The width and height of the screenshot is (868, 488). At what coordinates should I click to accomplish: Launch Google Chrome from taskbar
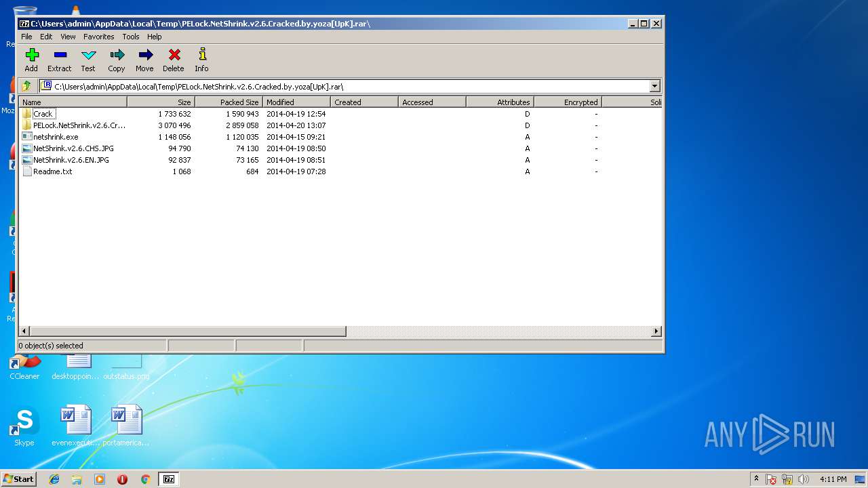[145, 479]
